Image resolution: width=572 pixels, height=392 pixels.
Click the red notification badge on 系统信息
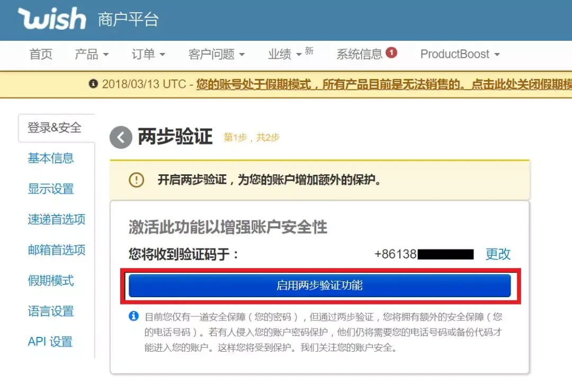click(391, 52)
